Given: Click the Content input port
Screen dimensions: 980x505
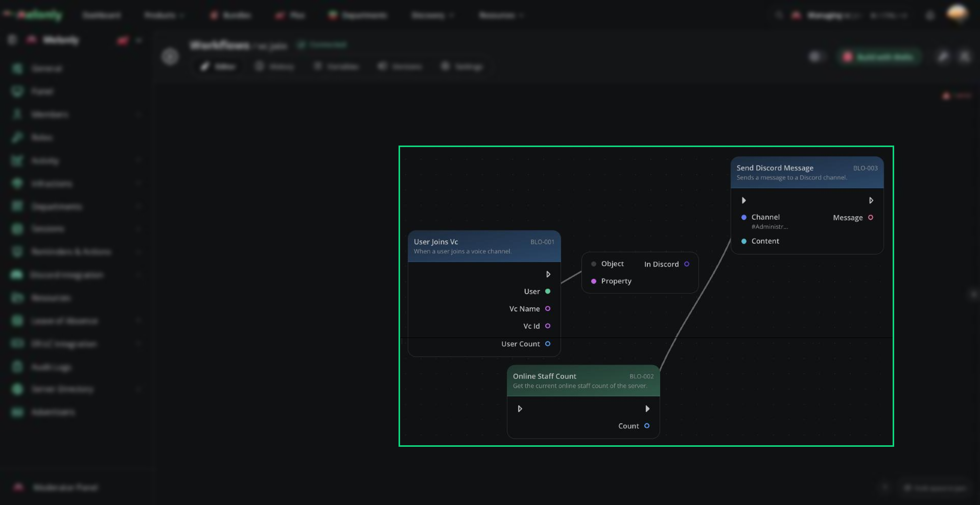Looking at the screenshot, I should click(x=744, y=242).
